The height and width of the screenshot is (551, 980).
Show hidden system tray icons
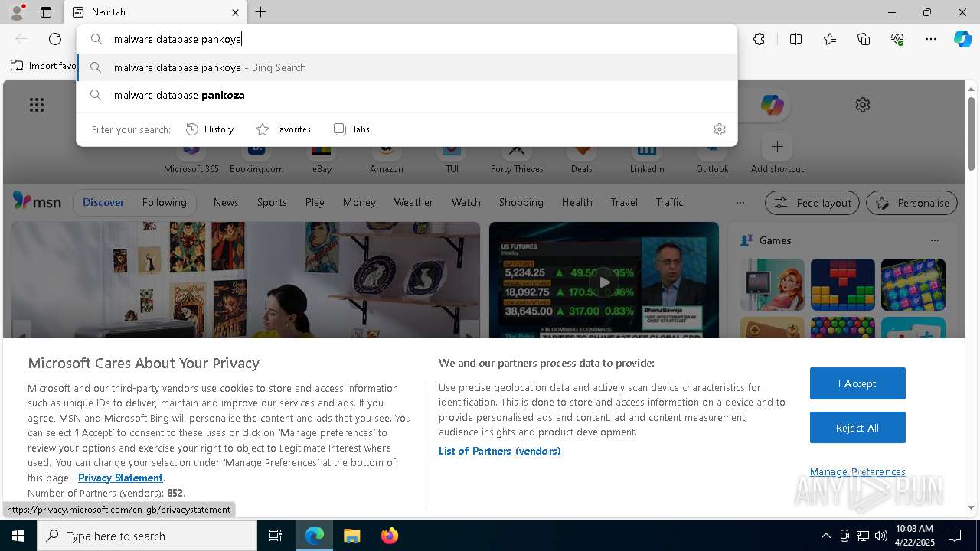[825, 536]
